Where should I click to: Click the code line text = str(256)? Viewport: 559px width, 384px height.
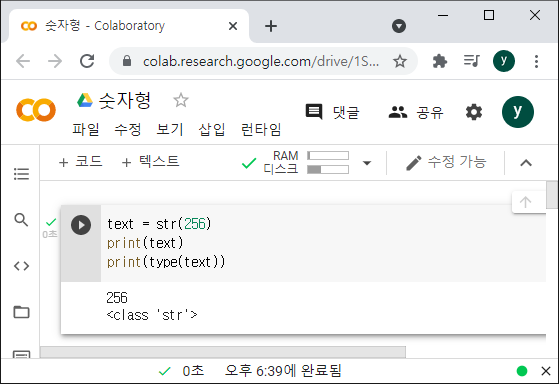(x=159, y=224)
